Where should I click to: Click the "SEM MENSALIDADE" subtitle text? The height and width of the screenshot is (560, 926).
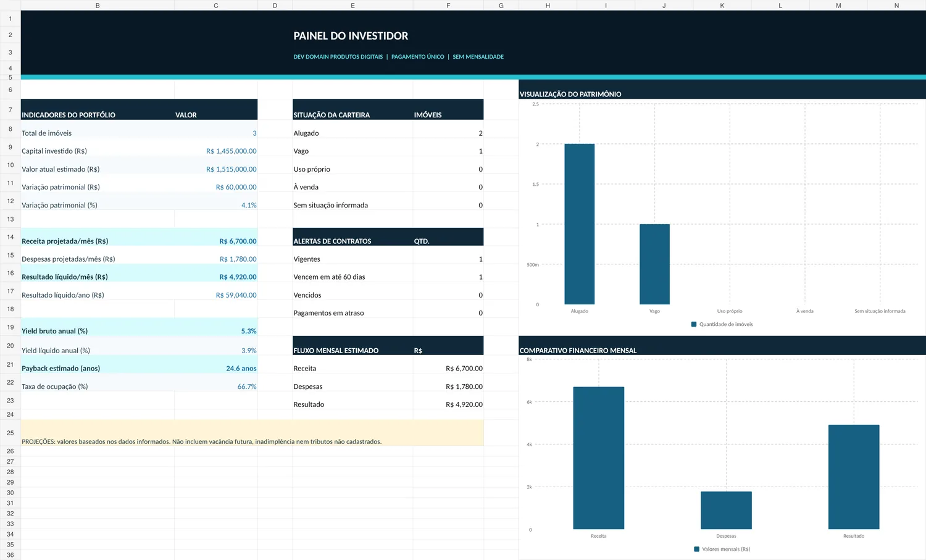[x=478, y=57]
